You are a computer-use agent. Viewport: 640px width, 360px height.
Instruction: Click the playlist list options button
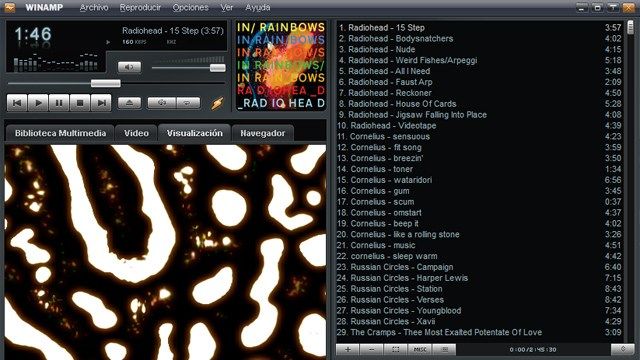pyautogui.click(x=444, y=349)
